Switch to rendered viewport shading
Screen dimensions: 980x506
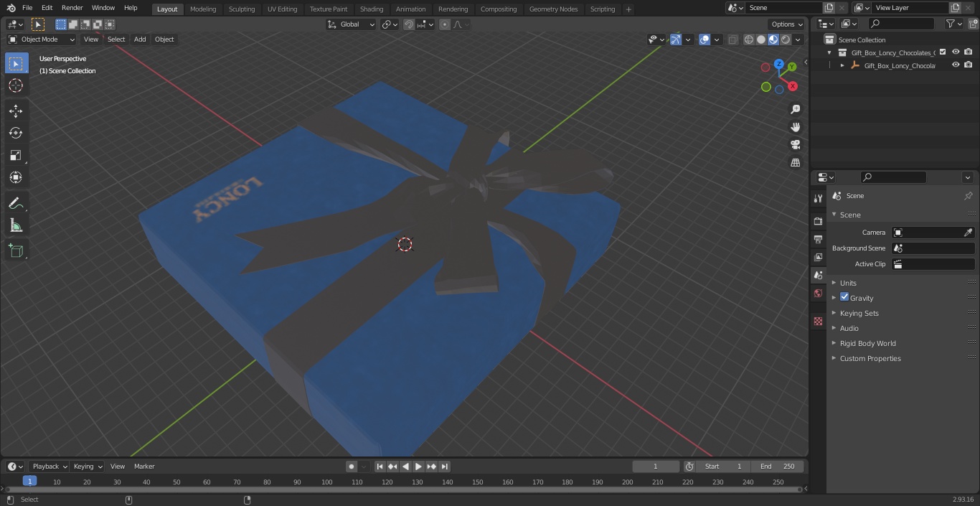[786, 39]
